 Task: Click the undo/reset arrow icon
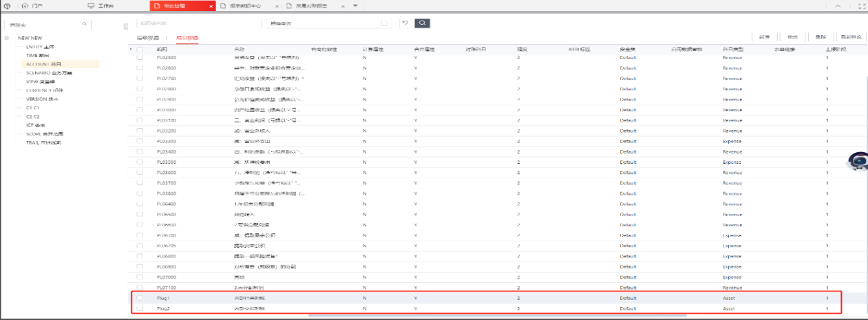pos(405,23)
